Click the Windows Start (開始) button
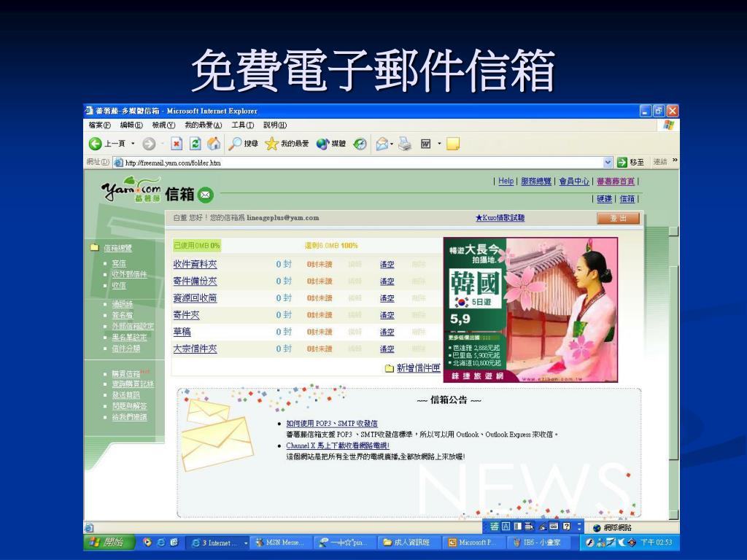 [x=109, y=542]
